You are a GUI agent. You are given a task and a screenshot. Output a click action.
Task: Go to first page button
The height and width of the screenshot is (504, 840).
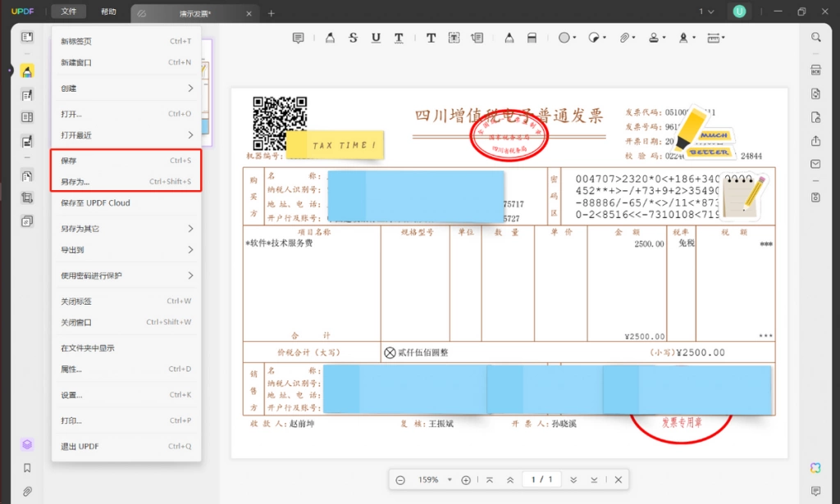pyautogui.click(x=489, y=480)
